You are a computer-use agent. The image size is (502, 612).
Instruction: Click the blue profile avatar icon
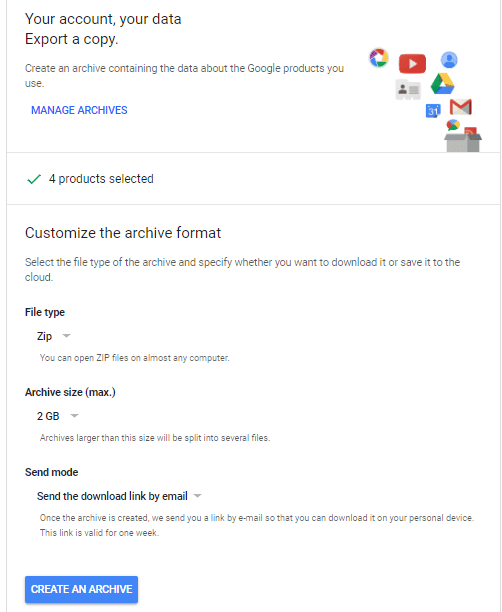tap(449, 60)
